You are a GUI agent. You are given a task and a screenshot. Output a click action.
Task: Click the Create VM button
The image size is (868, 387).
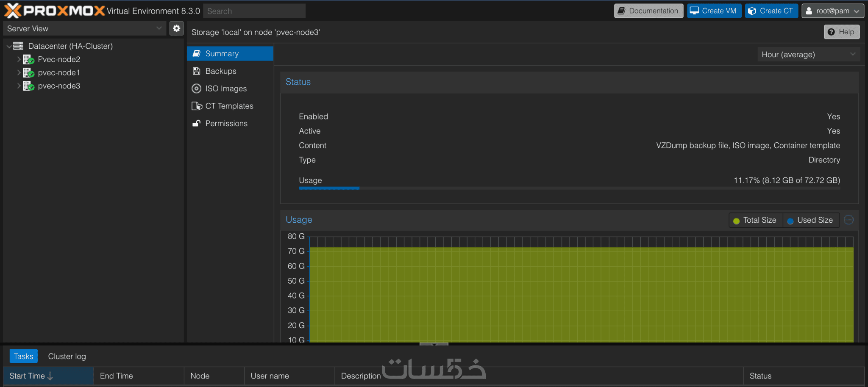tap(714, 11)
